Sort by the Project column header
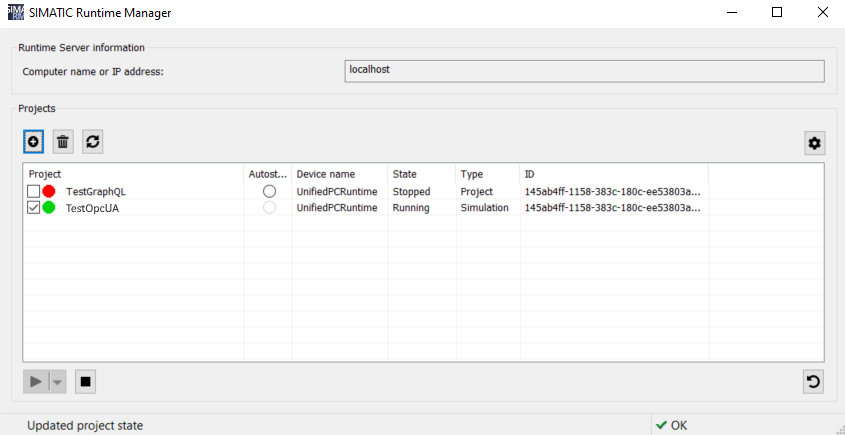The image size is (845, 435). click(x=134, y=174)
